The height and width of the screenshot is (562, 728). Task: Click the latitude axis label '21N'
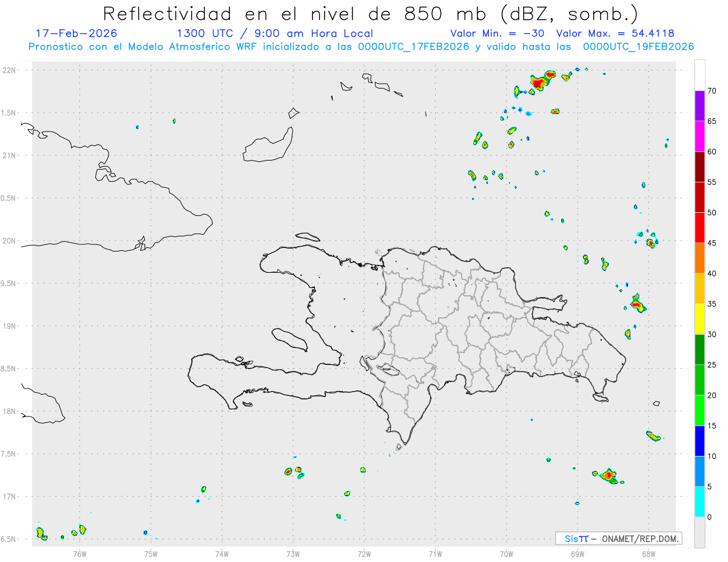point(10,156)
